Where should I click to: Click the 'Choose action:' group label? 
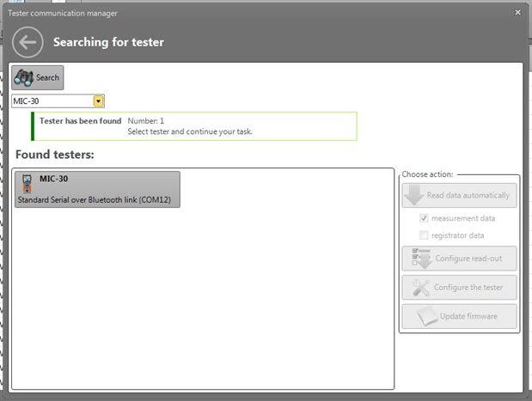tap(427, 174)
